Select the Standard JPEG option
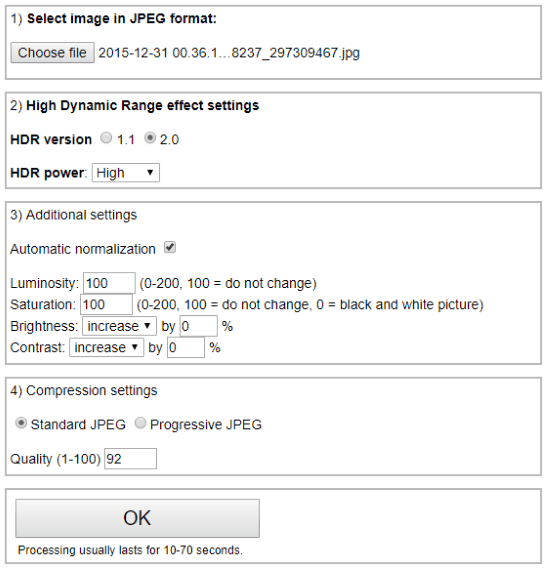 click(21, 424)
